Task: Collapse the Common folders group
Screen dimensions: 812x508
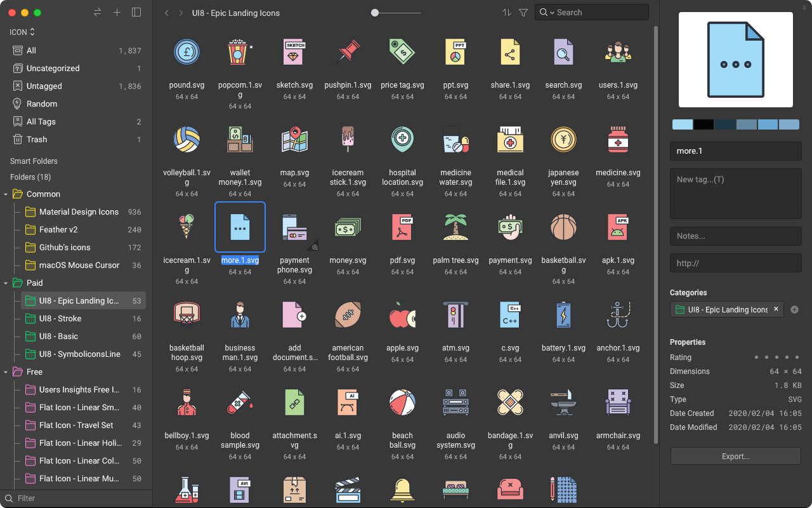Action: (5, 194)
